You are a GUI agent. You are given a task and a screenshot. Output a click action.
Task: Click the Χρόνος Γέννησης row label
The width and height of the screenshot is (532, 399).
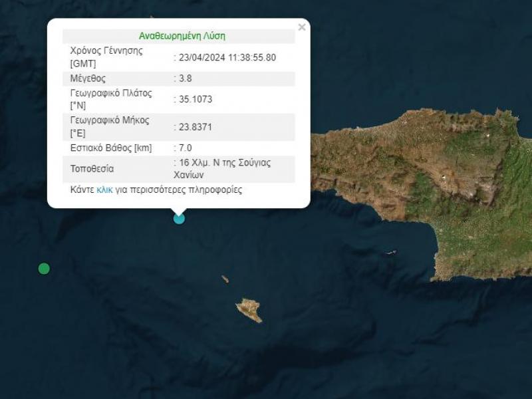106,51
